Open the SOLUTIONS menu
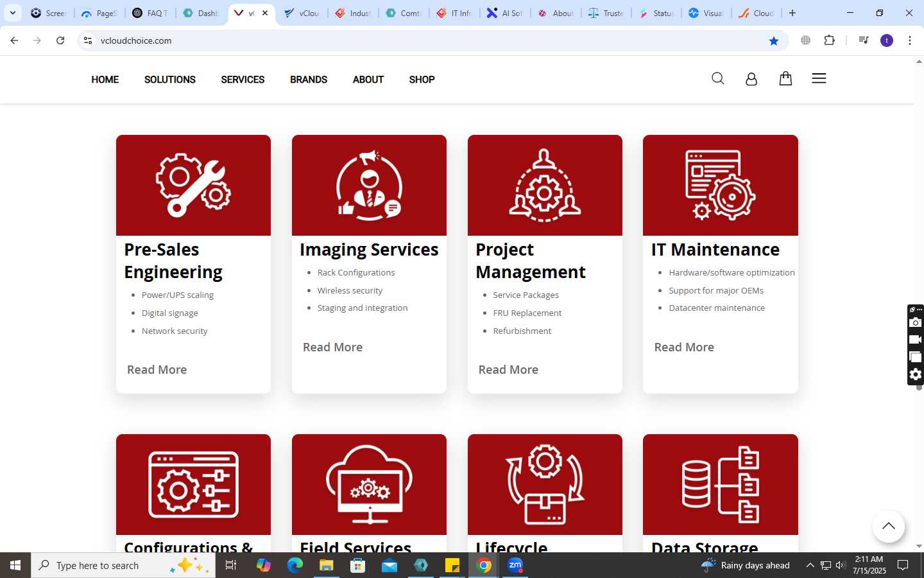Image resolution: width=924 pixels, height=578 pixels. 170,80
